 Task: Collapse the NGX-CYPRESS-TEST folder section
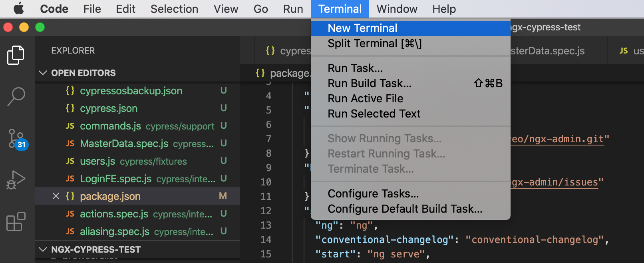[x=43, y=249]
